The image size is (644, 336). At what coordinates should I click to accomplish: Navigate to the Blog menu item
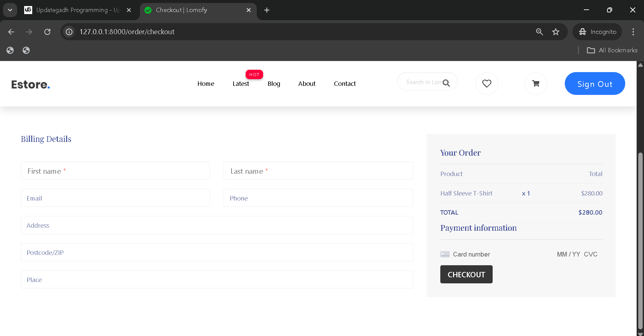click(274, 83)
